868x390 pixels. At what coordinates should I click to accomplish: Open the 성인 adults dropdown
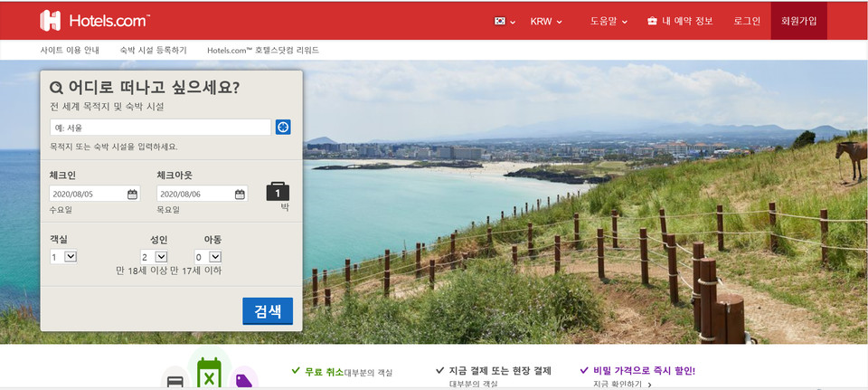click(x=154, y=257)
